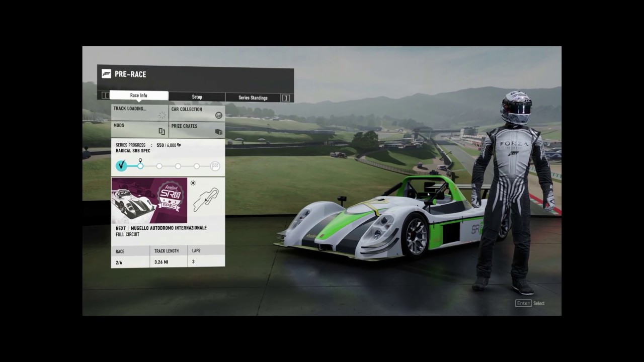The width and height of the screenshot is (644, 362).
Task: Click the current race two progress node
Action: pos(140,166)
